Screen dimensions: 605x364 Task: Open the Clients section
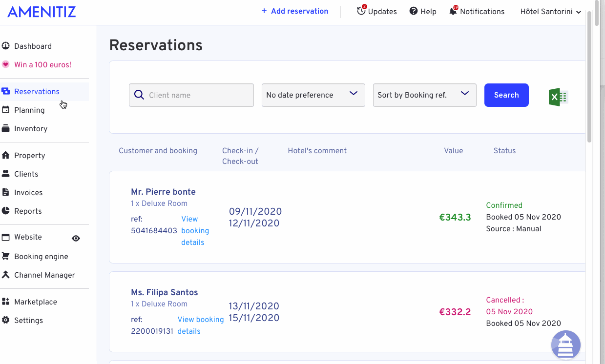pyautogui.click(x=26, y=174)
